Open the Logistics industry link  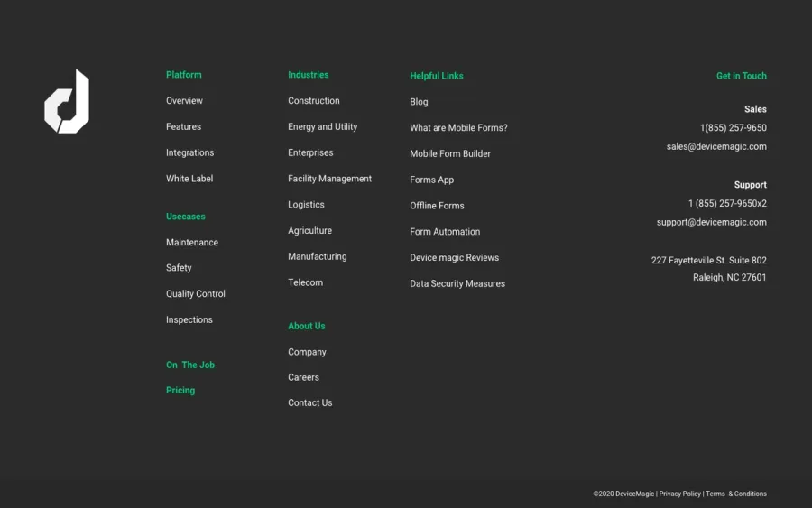point(306,205)
